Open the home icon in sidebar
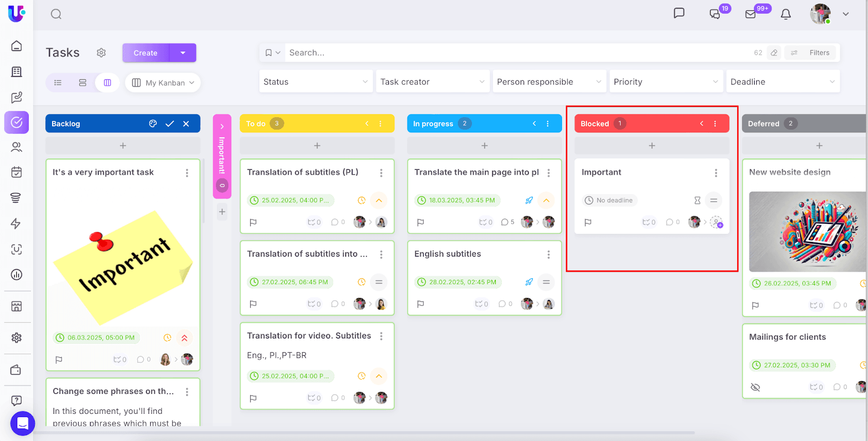Image resolution: width=868 pixels, height=441 pixels. coord(17,46)
